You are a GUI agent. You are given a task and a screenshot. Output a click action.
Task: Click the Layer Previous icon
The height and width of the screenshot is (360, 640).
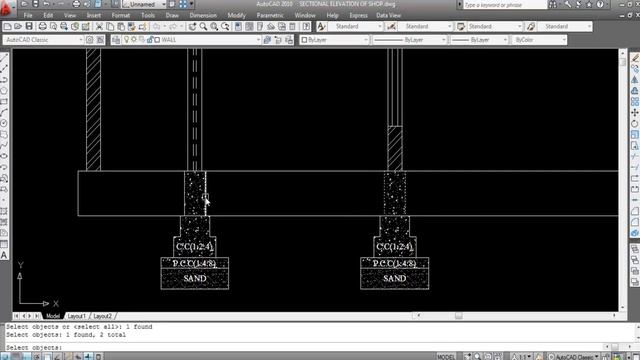[278, 40]
